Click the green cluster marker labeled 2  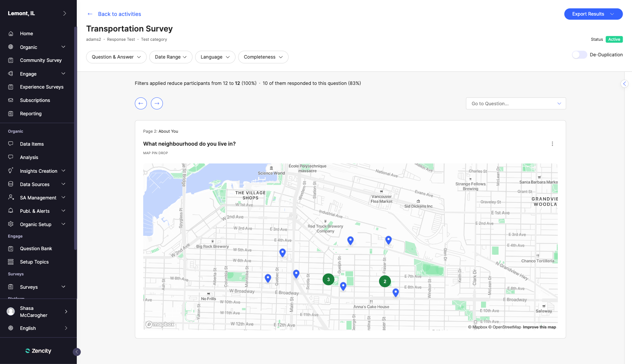[x=385, y=281]
